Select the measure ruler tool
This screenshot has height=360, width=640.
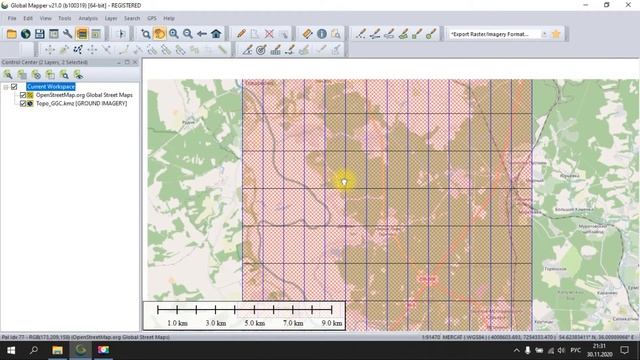point(307,34)
